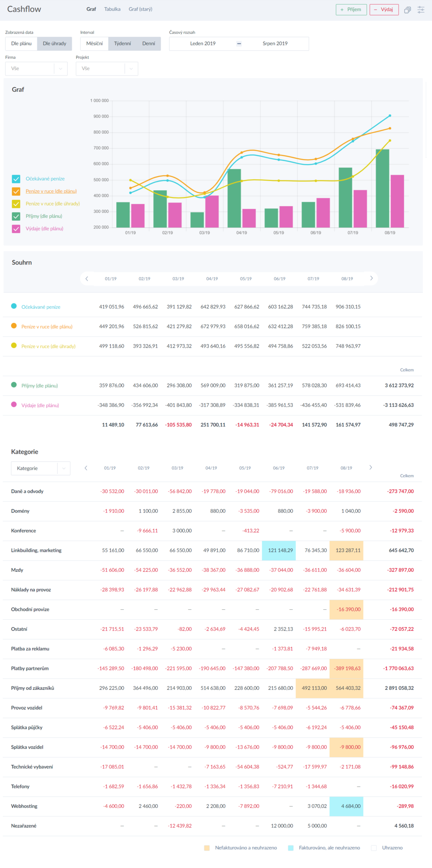This screenshot has height=868, width=432.
Task: Add a new Výdaj
Action: pyautogui.click(x=384, y=9)
